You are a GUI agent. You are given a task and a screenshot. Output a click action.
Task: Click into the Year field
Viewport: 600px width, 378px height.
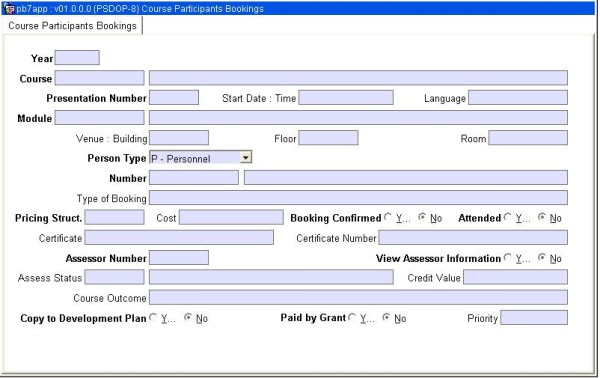(77, 58)
